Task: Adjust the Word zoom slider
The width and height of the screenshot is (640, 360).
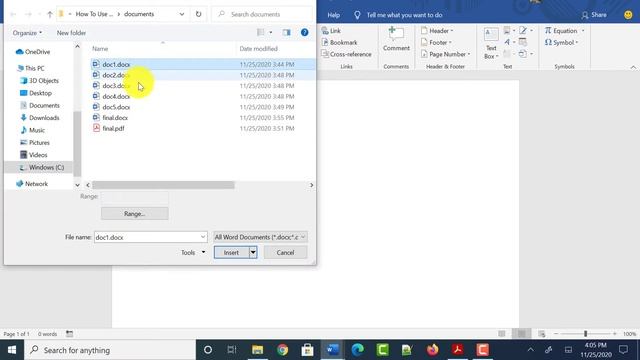Action: tap(585, 334)
